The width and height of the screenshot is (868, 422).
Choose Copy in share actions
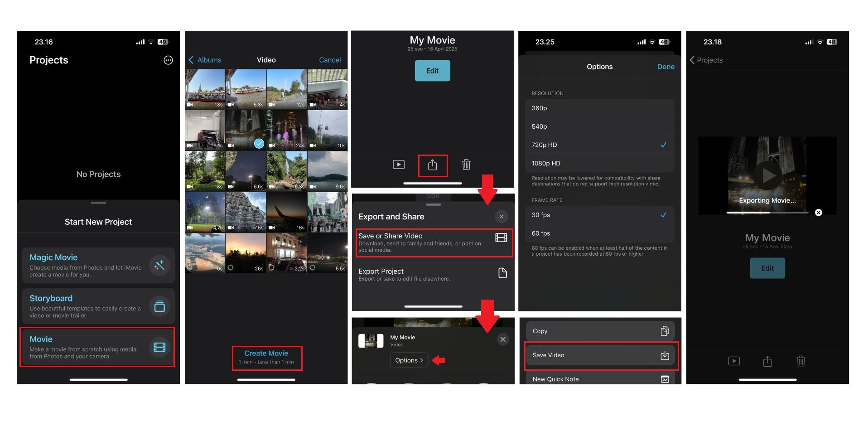pyautogui.click(x=600, y=331)
